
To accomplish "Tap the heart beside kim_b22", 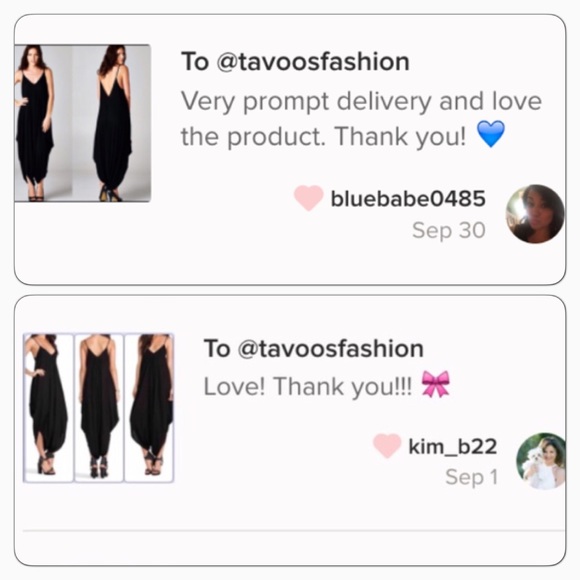I will point(387,445).
